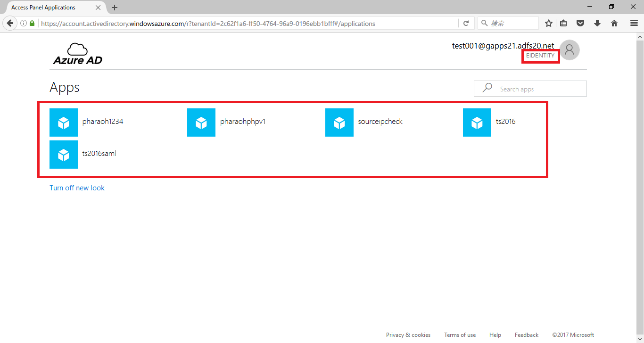Click the Help link in footer
Image resolution: width=644 pixels, height=343 pixels.
tap(495, 335)
